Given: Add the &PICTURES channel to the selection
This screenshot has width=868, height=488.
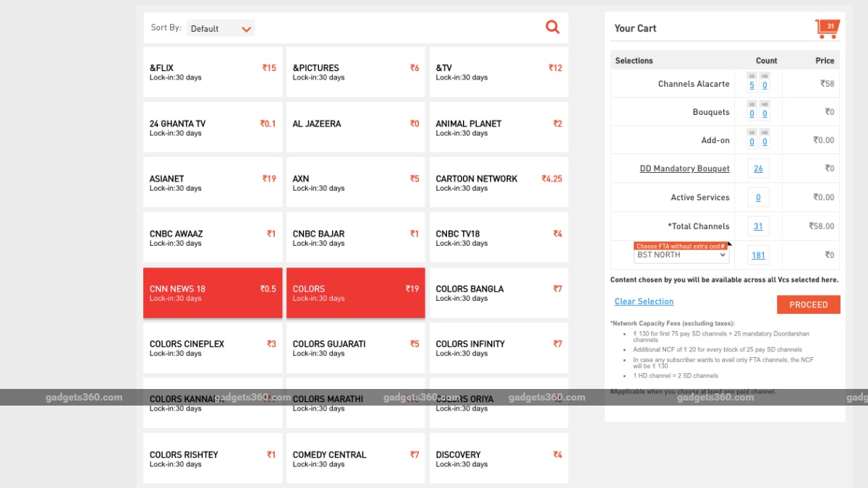Looking at the screenshot, I should pos(356,72).
